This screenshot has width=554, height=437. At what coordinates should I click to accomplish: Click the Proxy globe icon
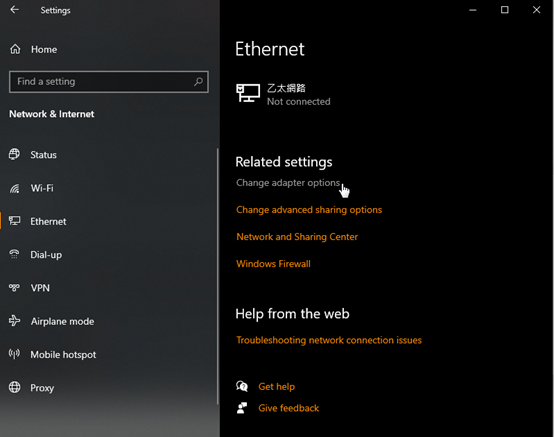tap(14, 387)
